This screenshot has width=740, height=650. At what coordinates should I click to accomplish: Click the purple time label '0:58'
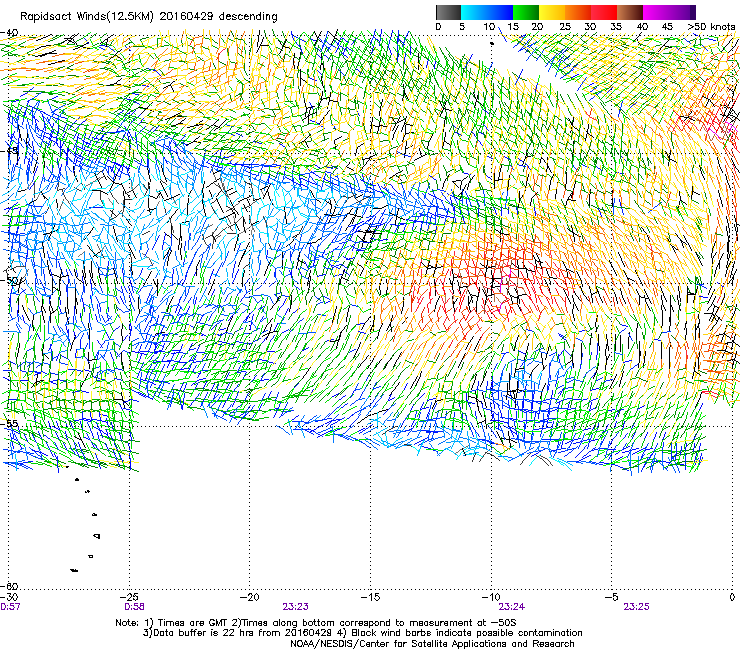(x=135, y=607)
